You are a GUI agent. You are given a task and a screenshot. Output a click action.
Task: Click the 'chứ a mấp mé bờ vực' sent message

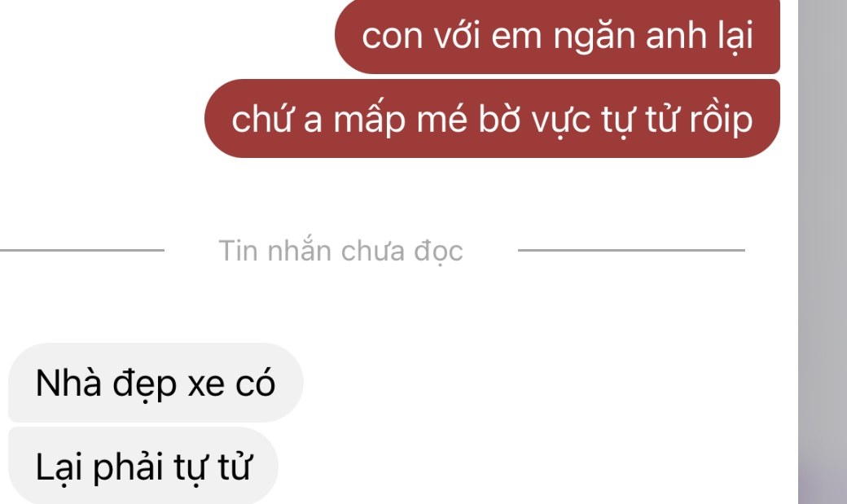pos(492,119)
